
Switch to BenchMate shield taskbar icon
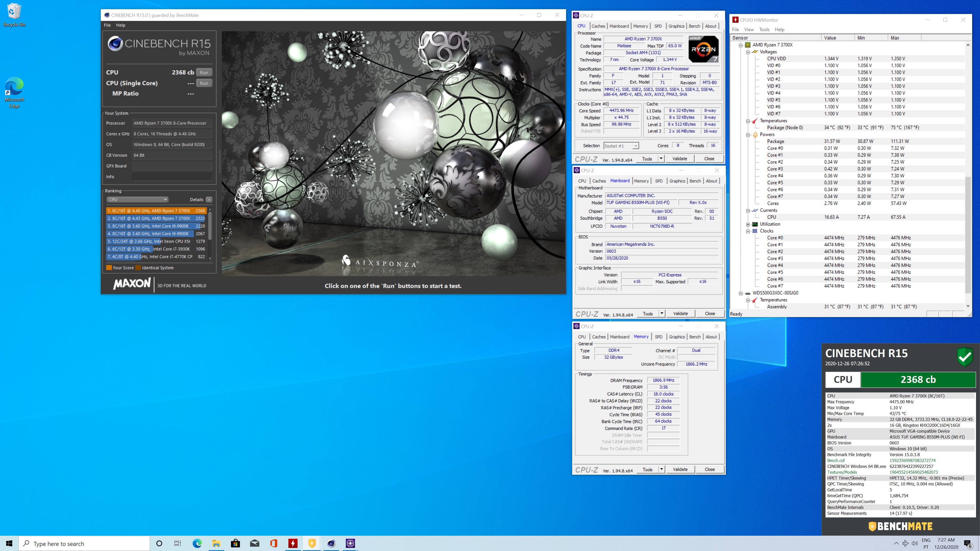coord(312,543)
